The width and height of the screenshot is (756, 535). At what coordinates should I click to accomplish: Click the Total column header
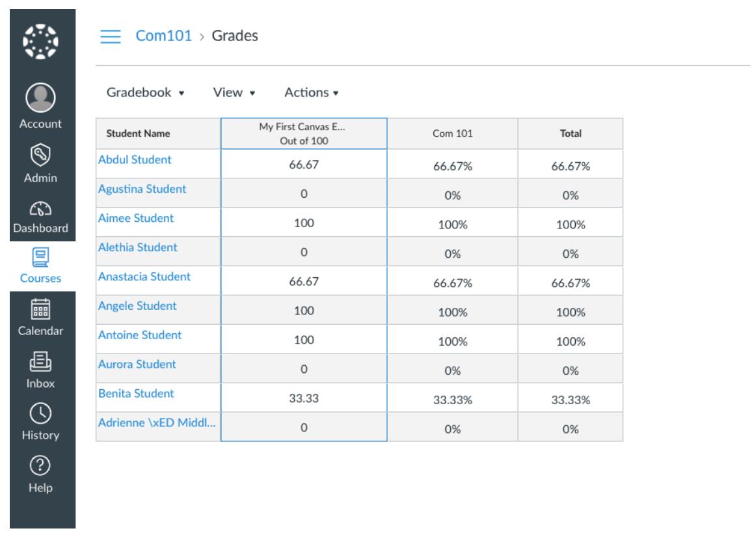click(x=571, y=133)
